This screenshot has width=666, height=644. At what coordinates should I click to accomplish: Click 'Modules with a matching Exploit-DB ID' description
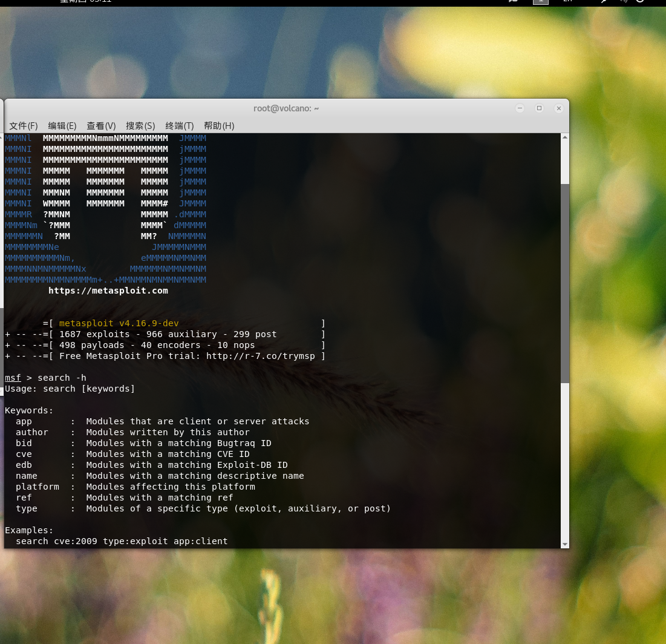coord(187,465)
